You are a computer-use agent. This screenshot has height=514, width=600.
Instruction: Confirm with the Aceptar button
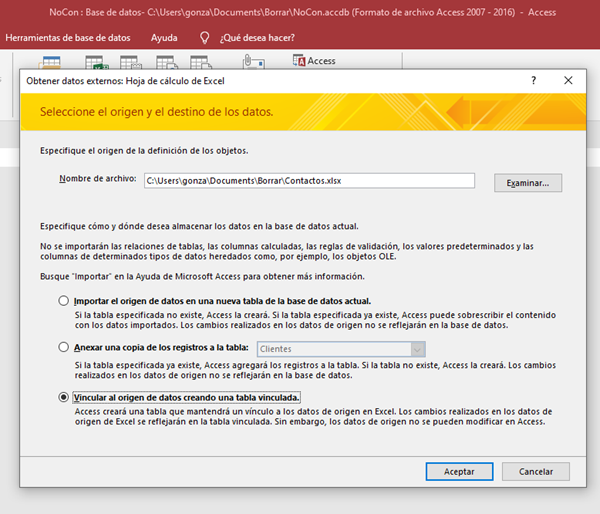[459, 472]
